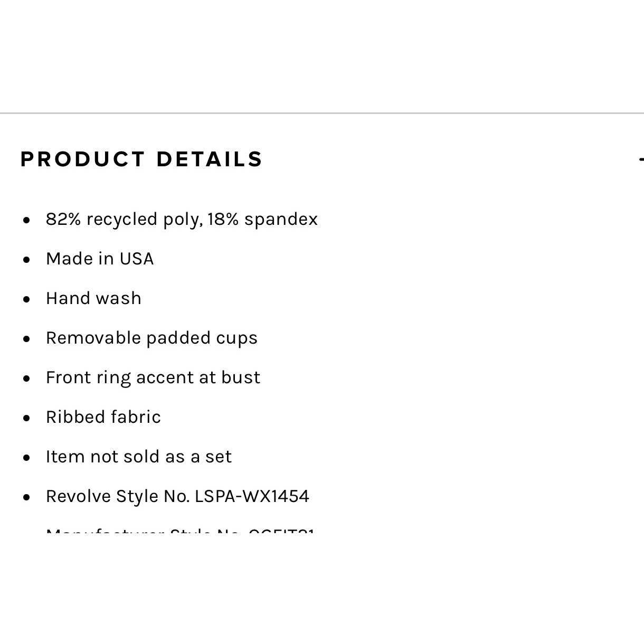The image size is (644, 644).
Task: Click the Hand wash care instruction
Action: point(93,298)
